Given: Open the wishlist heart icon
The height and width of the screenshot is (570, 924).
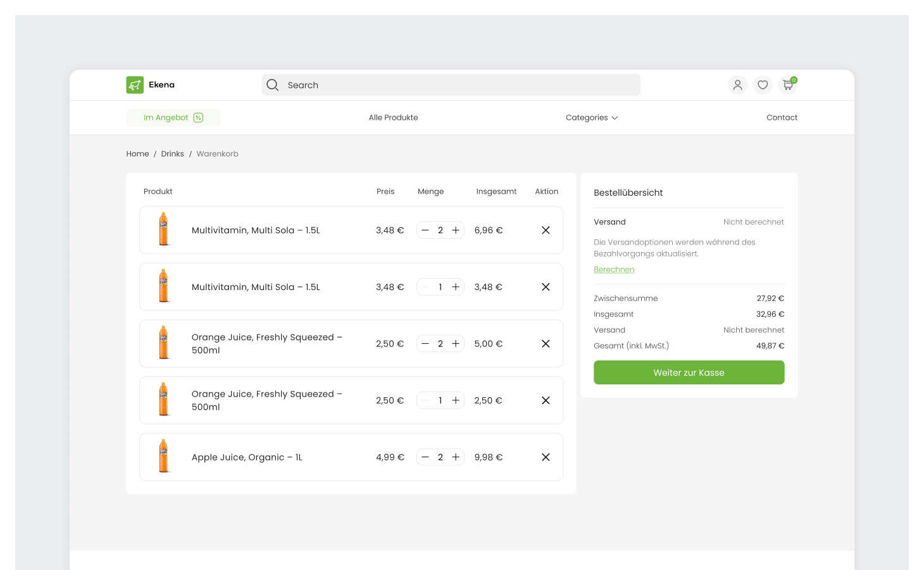Looking at the screenshot, I should (763, 84).
